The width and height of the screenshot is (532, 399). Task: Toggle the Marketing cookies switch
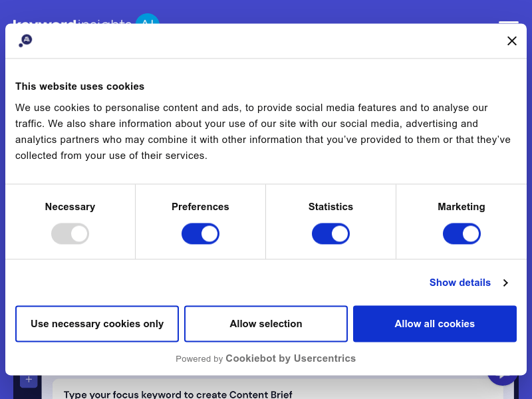click(x=462, y=233)
